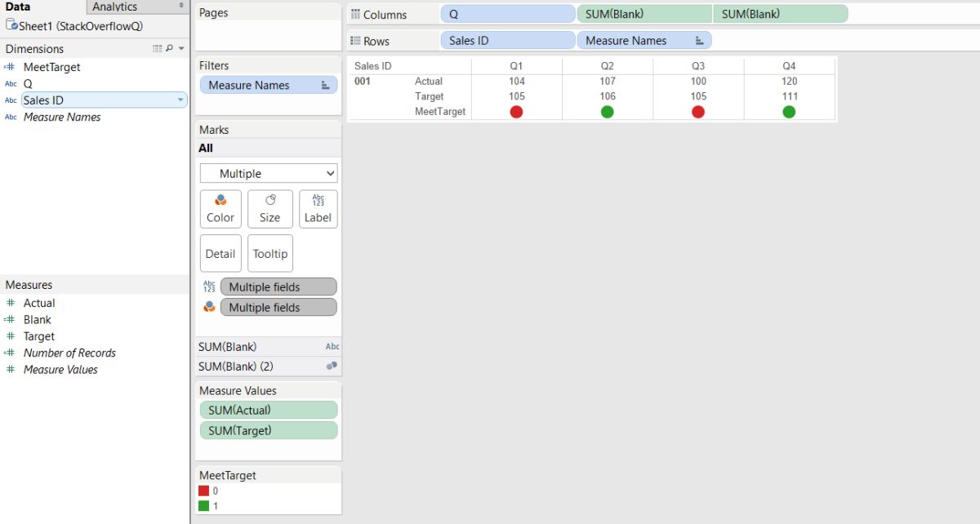Click the number icon beside Actual
Image resolution: width=980 pixels, height=524 pixels.
11,303
